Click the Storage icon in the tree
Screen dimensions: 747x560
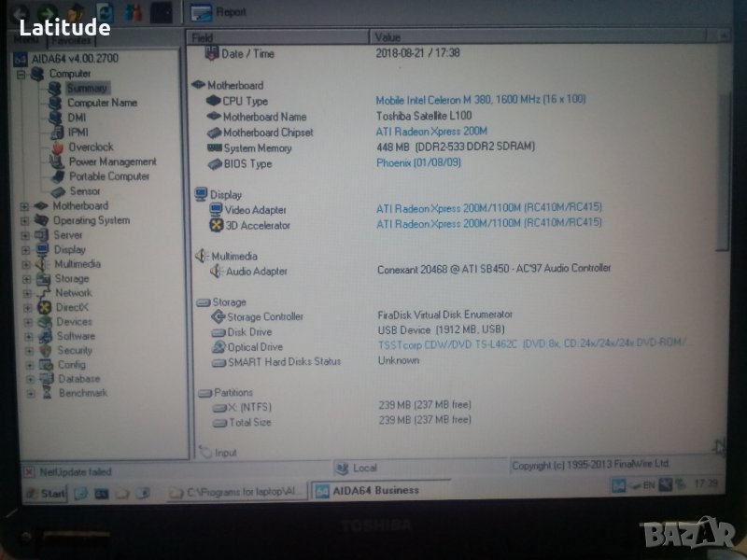(43, 278)
